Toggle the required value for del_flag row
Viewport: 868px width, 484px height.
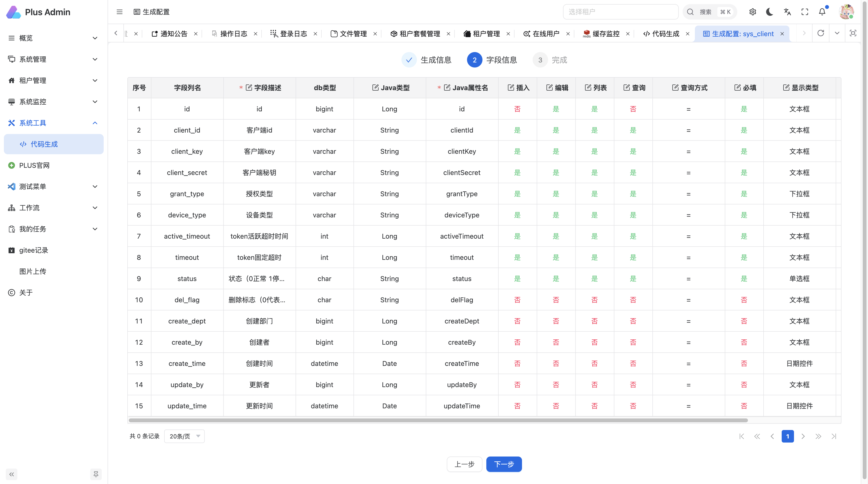(744, 300)
